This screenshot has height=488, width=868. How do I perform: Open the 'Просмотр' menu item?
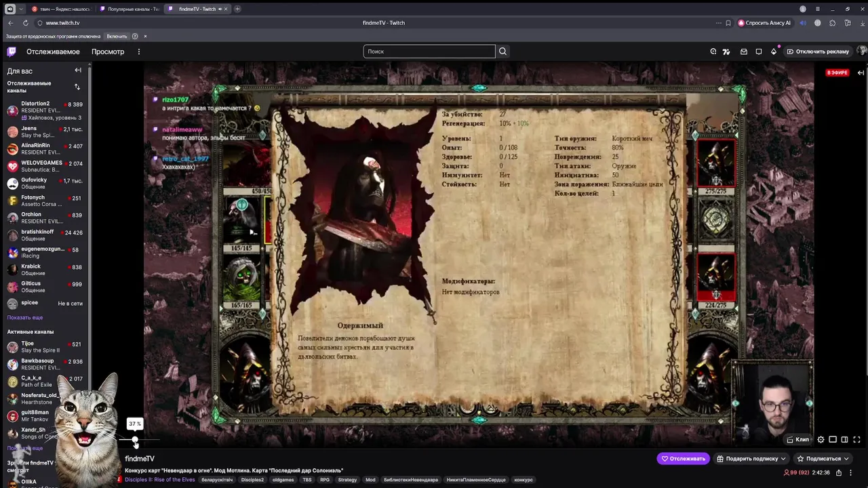108,52
